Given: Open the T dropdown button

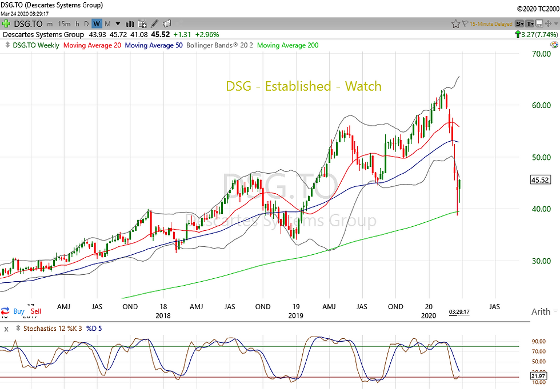Looking at the screenshot, I should pyautogui.click(x=530, y=24).
